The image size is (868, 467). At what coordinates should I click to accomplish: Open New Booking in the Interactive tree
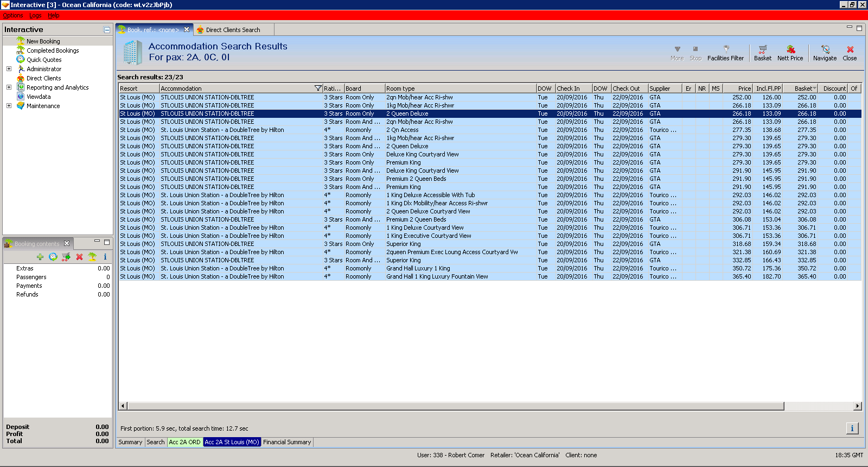[x=43, y=41]
